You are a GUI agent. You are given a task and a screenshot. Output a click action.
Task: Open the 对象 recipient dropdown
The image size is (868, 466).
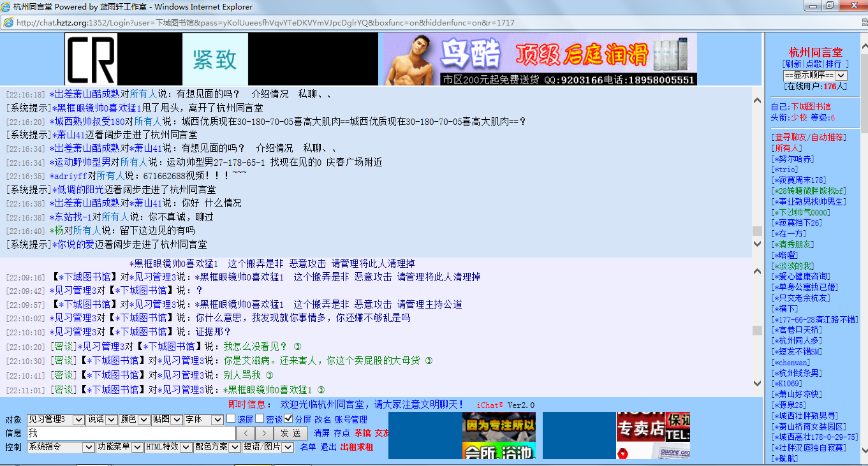[x=55, y=419]
